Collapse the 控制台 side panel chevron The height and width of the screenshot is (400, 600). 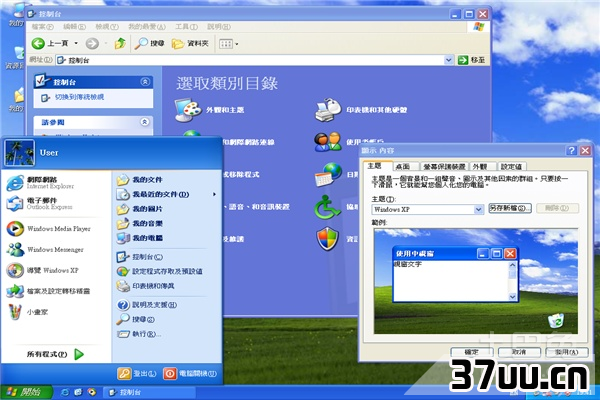coord(145,82)
